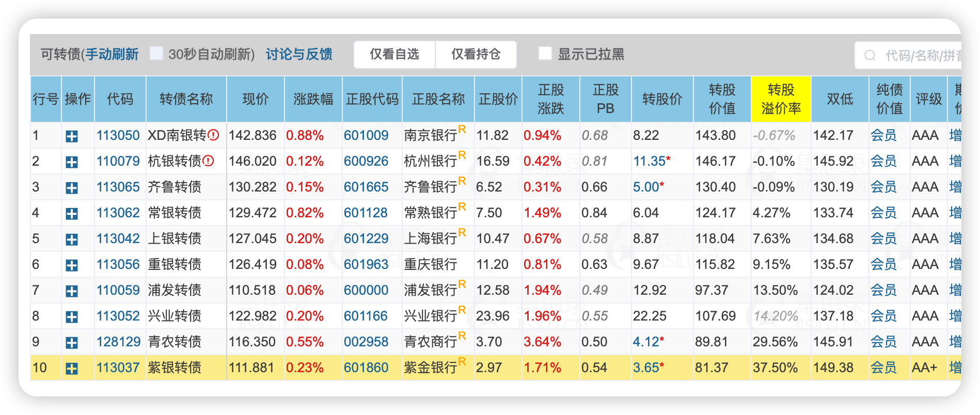Sort by 涨跌幅 column header

pos(313,99)
